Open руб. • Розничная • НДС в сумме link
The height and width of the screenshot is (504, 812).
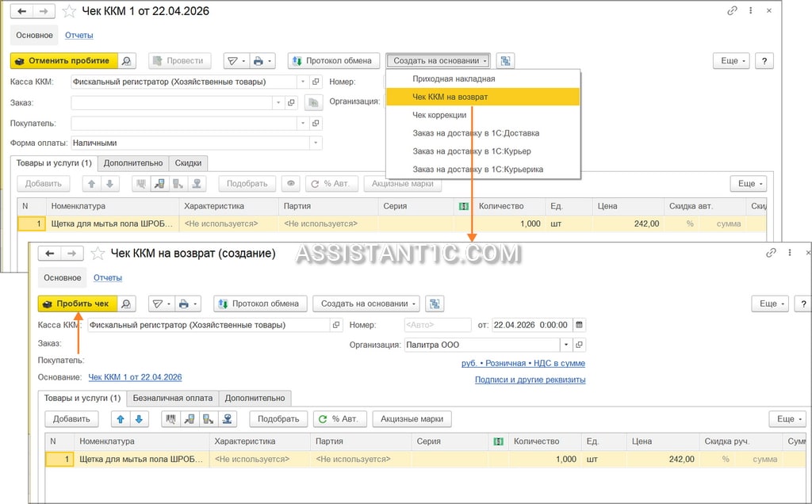(523, 363)
